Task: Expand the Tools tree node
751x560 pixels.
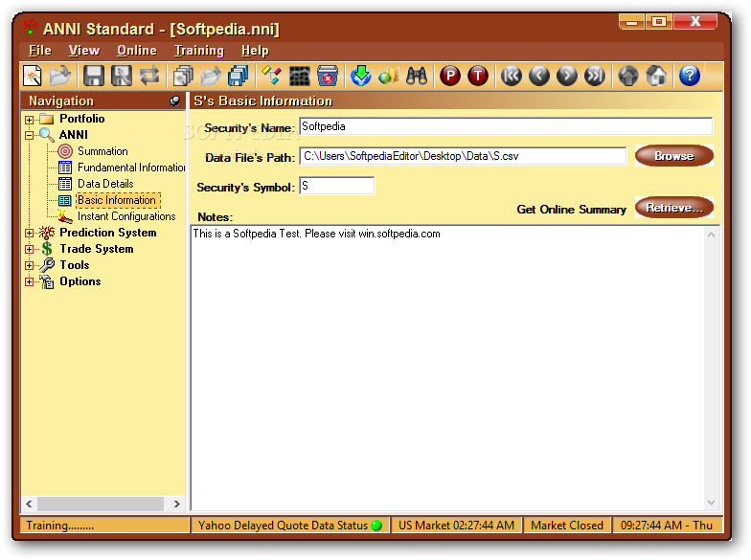Action: (x=29, y=266)
